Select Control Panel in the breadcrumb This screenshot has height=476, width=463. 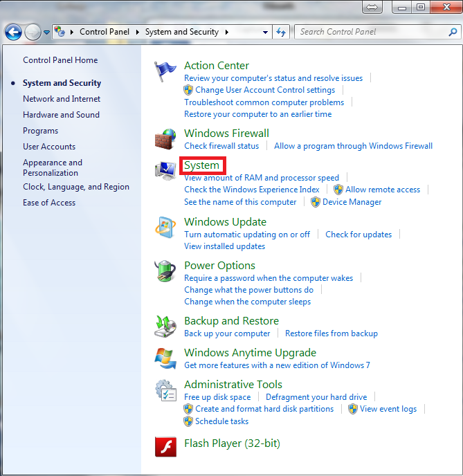(x=105, y=32)
